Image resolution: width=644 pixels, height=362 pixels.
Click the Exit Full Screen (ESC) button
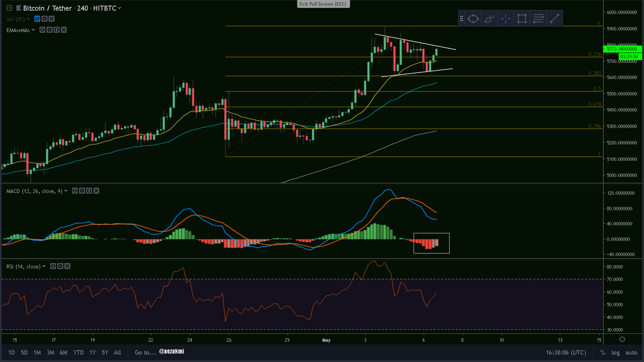tap(323, 4)
